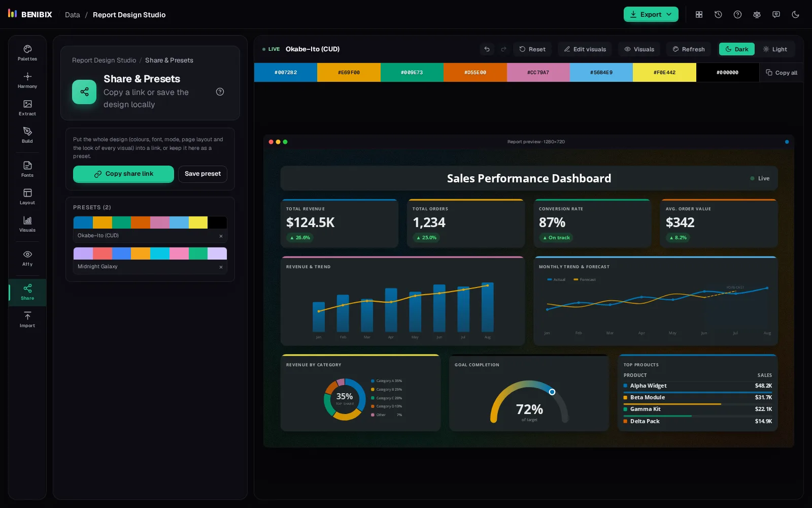Click the Refresh button
The image size is (812, 508).
click(689, 49)
